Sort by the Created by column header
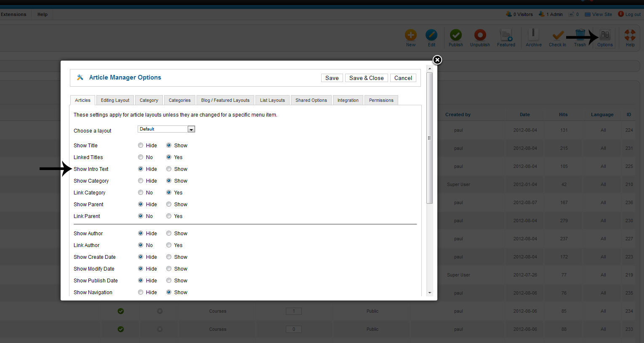 coord(458,114)
